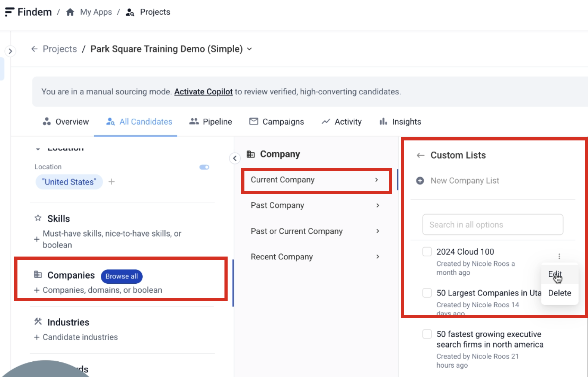The image size is (588, 377).
Task: Click the Browse all companies button
Action: click(x=122, y=276)
